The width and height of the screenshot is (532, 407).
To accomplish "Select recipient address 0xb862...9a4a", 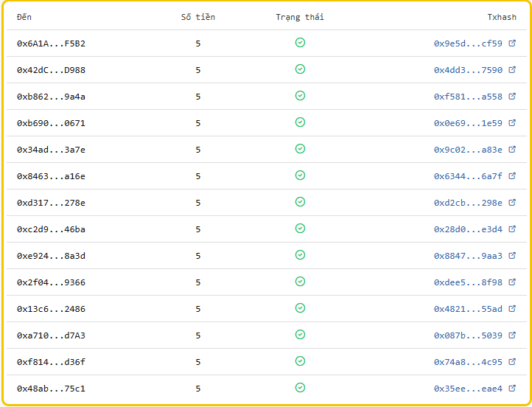I will pyautogui.click(x=51, y=97).
